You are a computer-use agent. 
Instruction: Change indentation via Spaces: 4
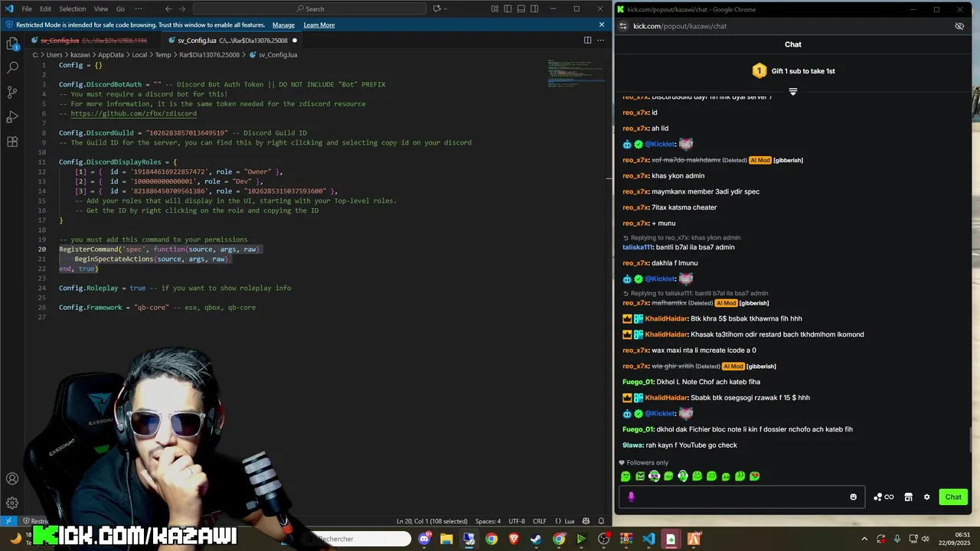point(488,521)
